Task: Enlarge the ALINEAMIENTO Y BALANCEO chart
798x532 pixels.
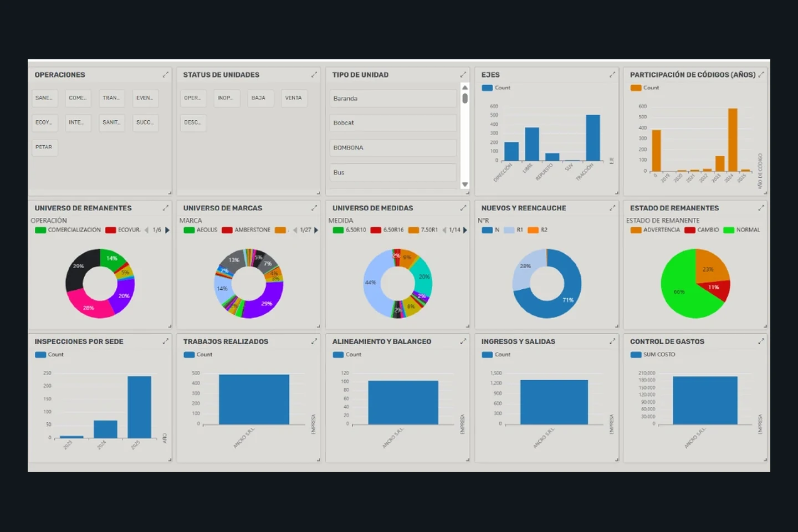Action: pyautogui.click(x=463, y=341)
